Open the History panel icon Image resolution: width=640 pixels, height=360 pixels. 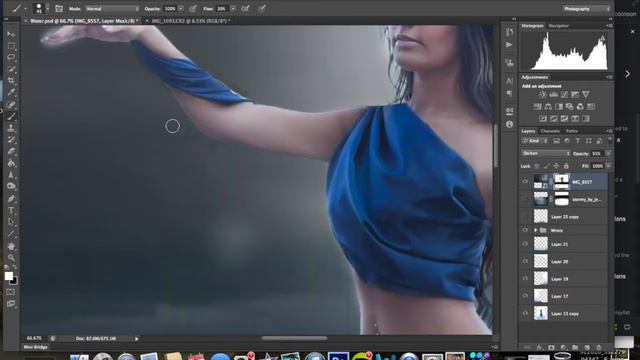click(509, 32)
